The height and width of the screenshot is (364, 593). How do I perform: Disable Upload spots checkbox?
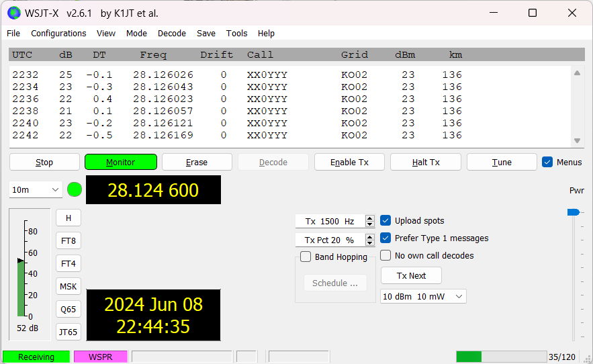(385, 220)
